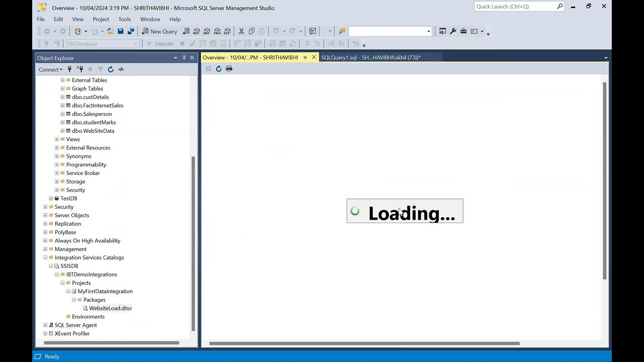Screen dimensions: 644x362
Task: Click the Toolbox icon in toolbar
Action: pos(463,31)
